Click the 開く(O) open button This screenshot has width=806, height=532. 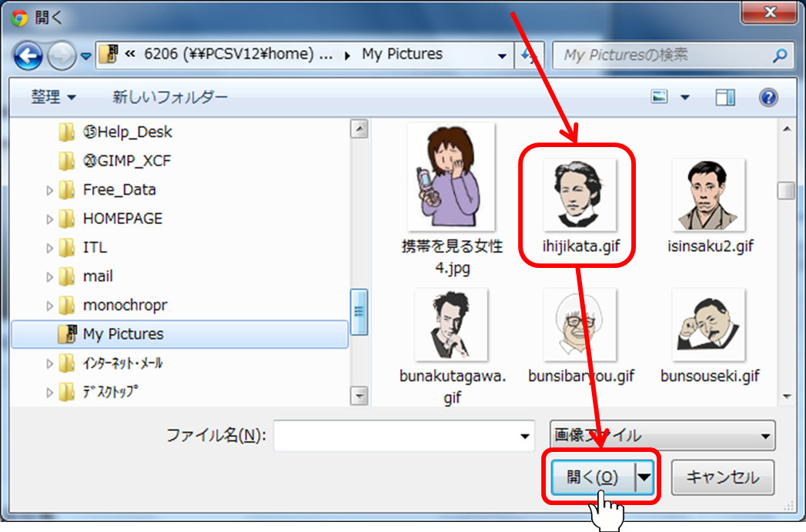tap(591, 477)
